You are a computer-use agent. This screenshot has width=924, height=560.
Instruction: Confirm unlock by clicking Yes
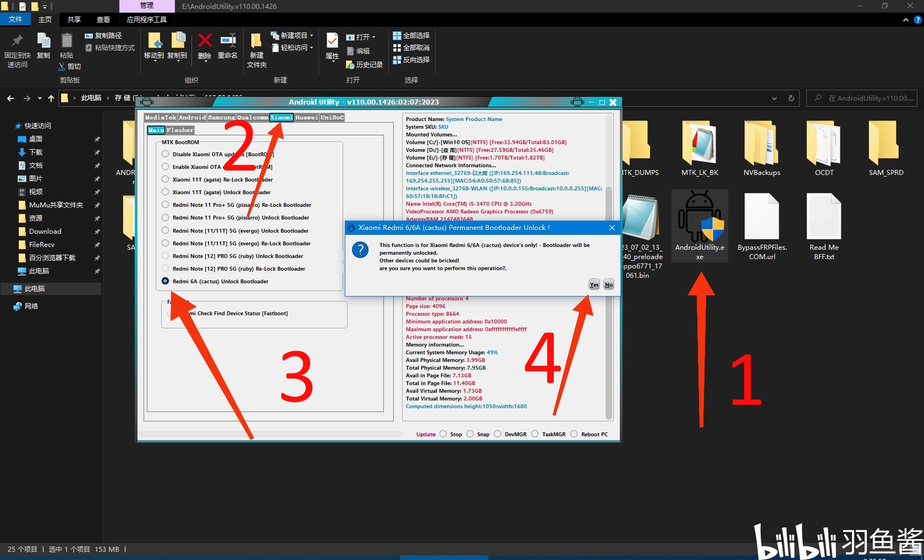594,284
